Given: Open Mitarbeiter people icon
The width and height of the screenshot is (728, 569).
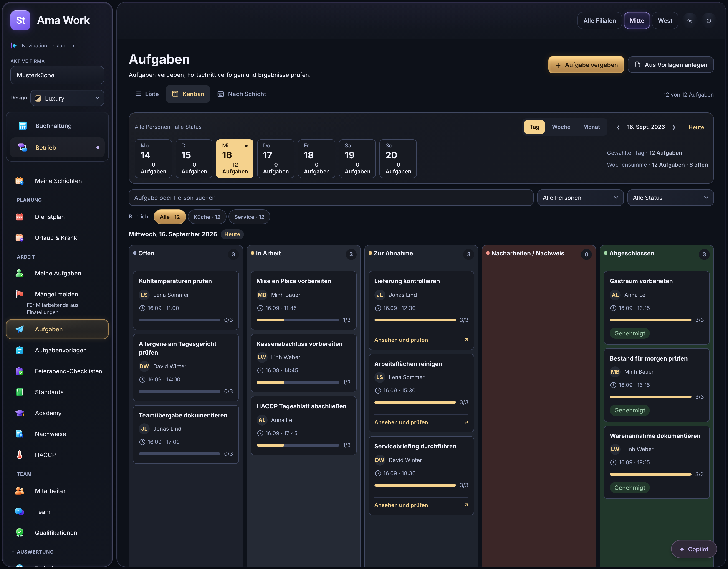Looking at the screenshot, I should (20, 491).
